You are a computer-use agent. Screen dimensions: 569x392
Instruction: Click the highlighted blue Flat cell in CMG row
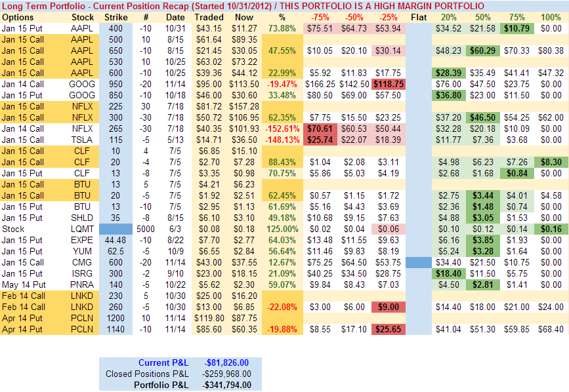point(418,262)
